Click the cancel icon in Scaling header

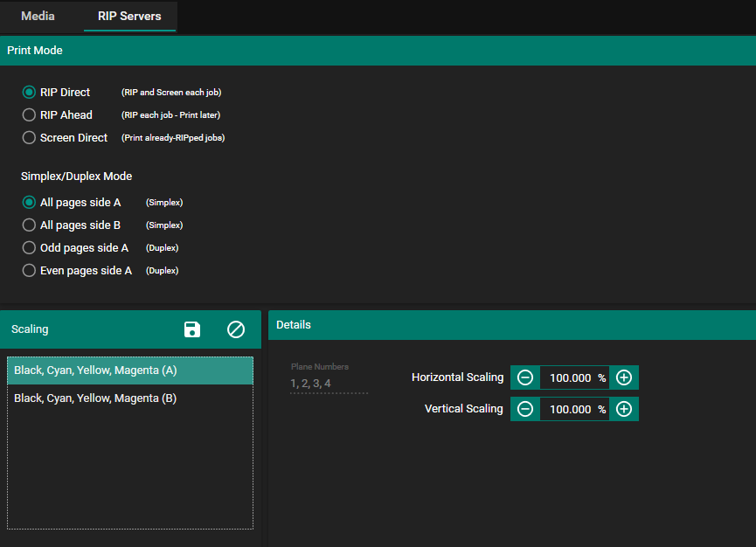(236, 329)
